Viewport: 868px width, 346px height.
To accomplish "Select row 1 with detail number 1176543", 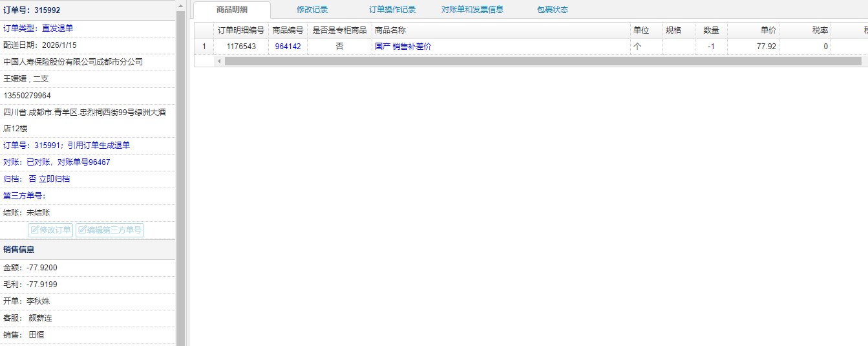I will tap(240, 47).
